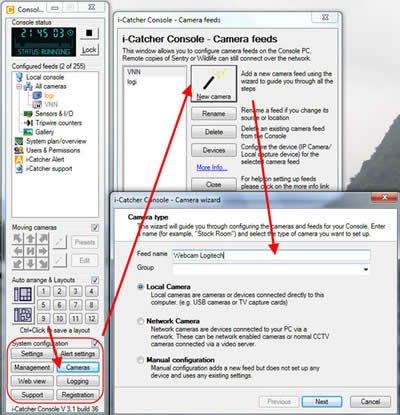The height and width of the screenshot is (415, 400).
Task: Click the Cameras configuration button
Action: tap(78, 367)
